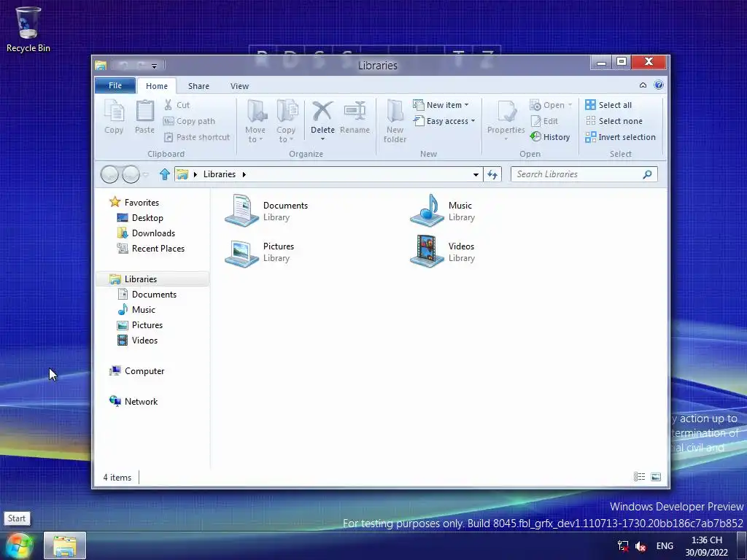
Task: Click the File Explorer taskbar button
Action: [x=65, y=545]
